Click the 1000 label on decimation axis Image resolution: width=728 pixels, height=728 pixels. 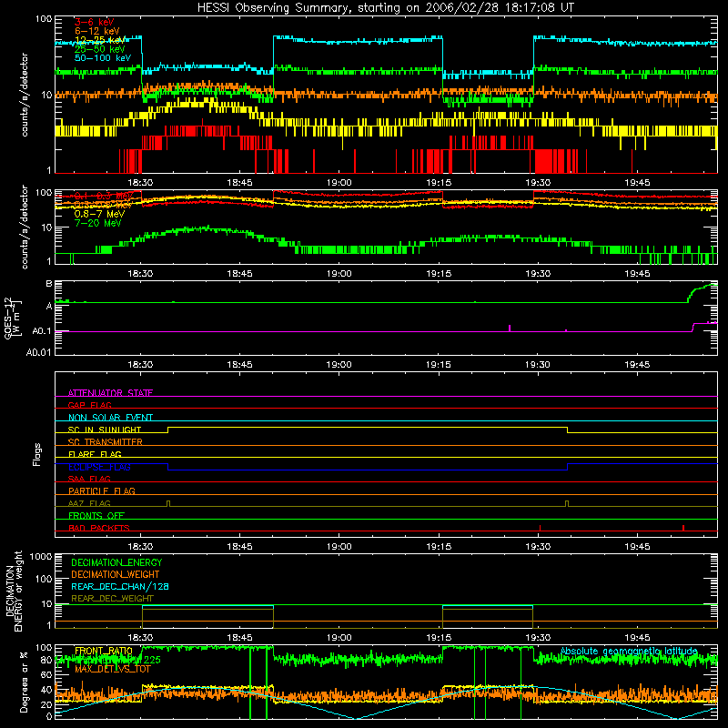point(41,557)
